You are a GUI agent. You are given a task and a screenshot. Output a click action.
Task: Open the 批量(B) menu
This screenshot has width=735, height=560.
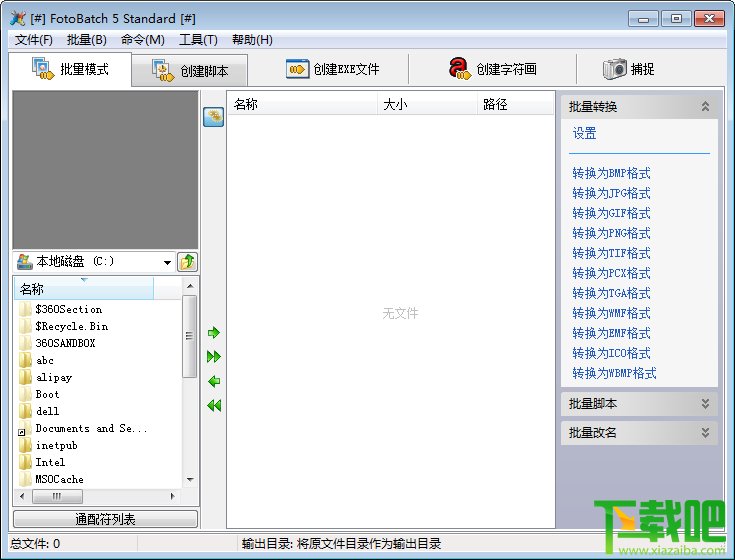coord(87,40)
